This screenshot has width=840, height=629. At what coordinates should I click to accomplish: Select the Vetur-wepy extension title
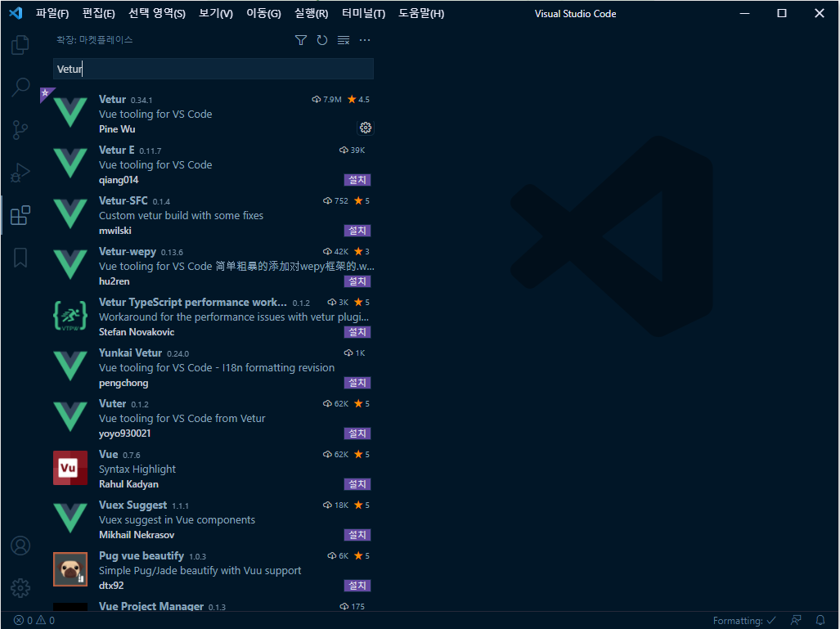[128, 252]
